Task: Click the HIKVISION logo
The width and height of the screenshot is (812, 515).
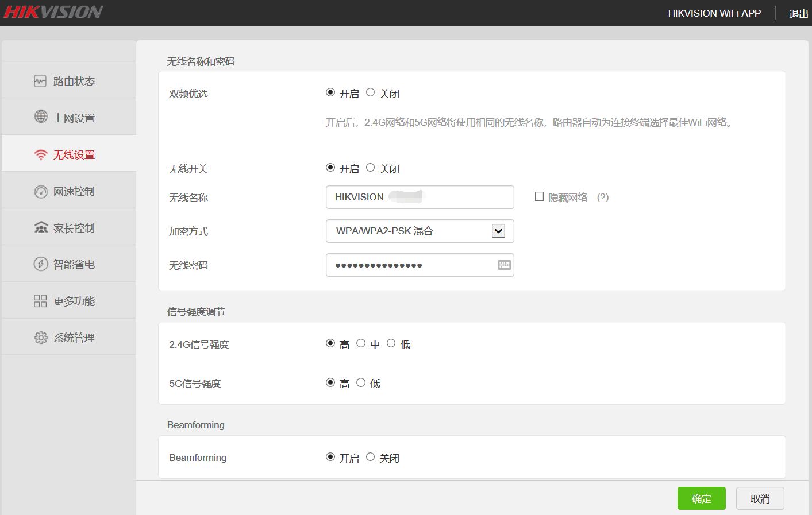Action: point(53,12)
